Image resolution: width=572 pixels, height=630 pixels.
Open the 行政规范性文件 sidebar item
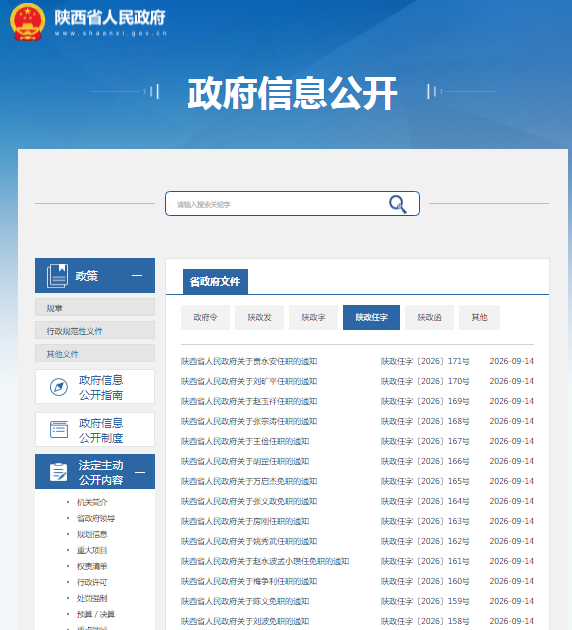tap(95, 331)
